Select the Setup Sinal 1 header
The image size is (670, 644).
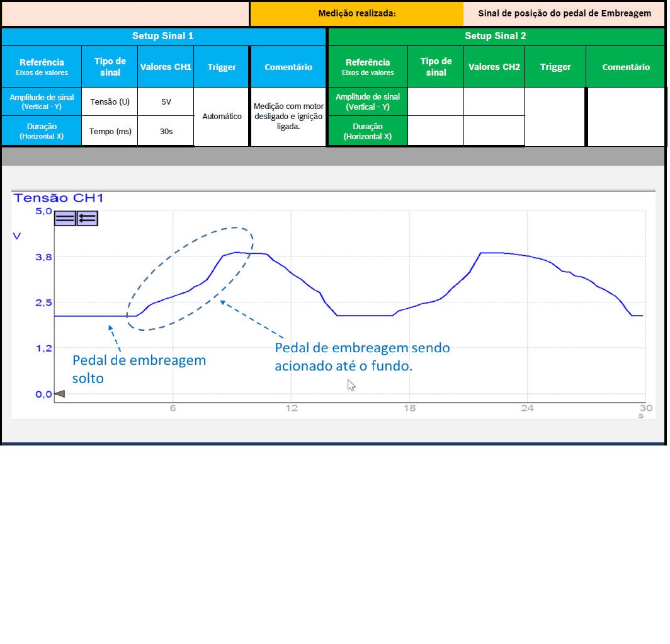point(163,36)
